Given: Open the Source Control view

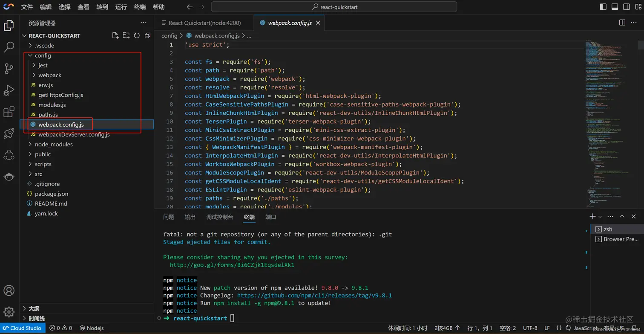Looking at the screenshot, I should (x=9, y=68).
